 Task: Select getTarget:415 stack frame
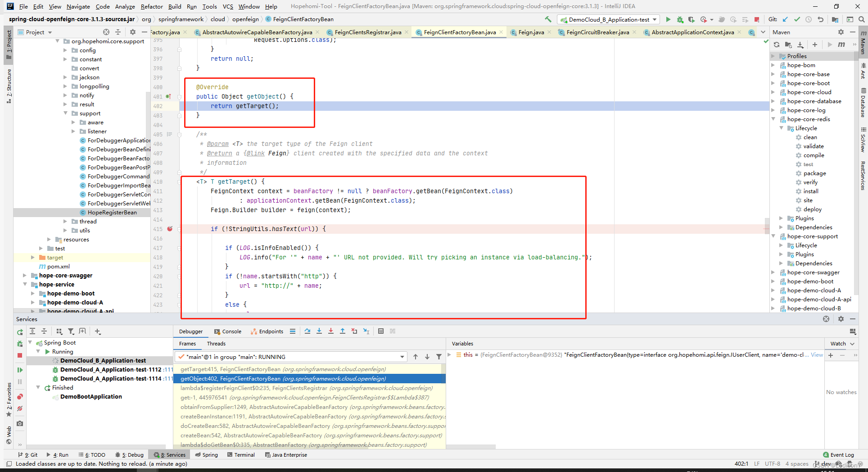point(310,369)
